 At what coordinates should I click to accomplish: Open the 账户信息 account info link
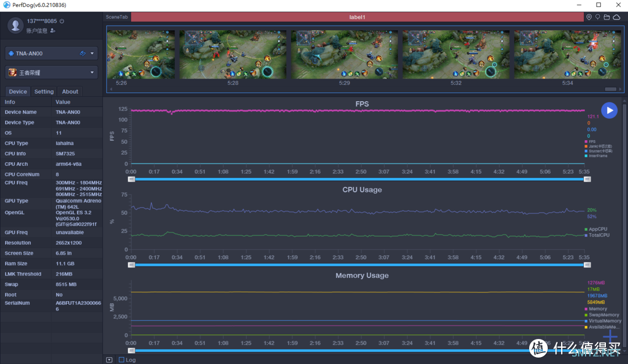pyautogui.click(x=37, y=31)
